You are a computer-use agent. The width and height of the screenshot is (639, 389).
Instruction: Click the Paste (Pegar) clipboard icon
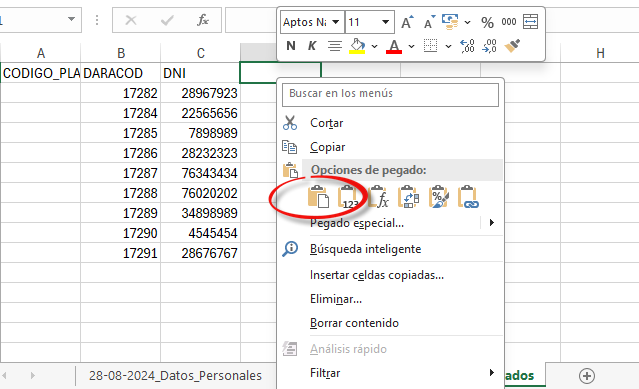(318, 197)
